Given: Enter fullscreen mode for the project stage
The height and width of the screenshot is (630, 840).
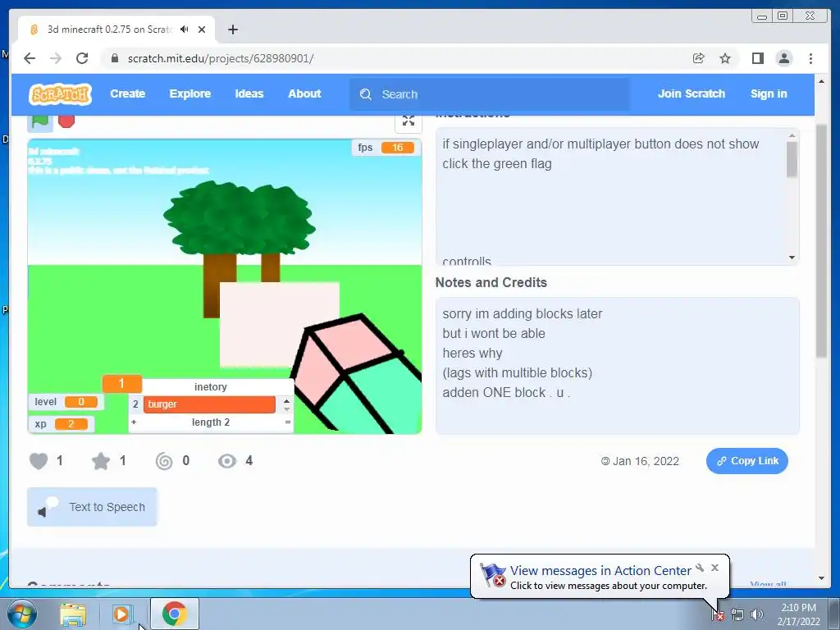Looking at the screenshot, I should coord(409,121).
